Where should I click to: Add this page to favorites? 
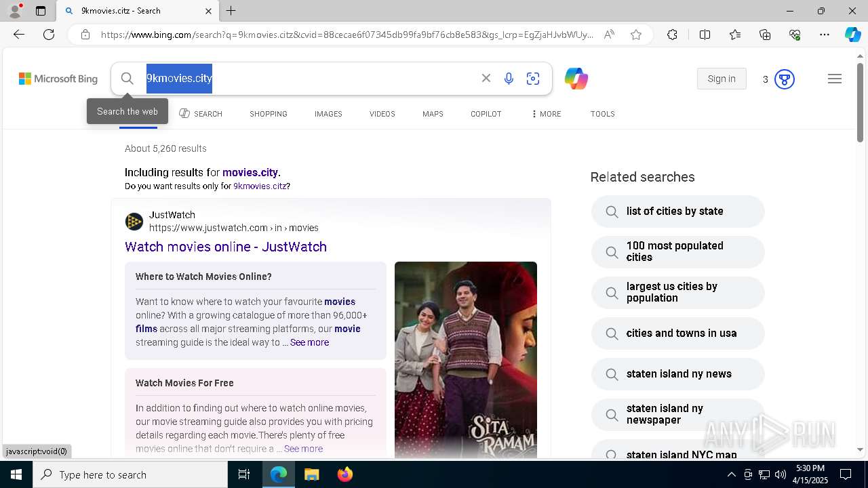click(x=636, y=35)
